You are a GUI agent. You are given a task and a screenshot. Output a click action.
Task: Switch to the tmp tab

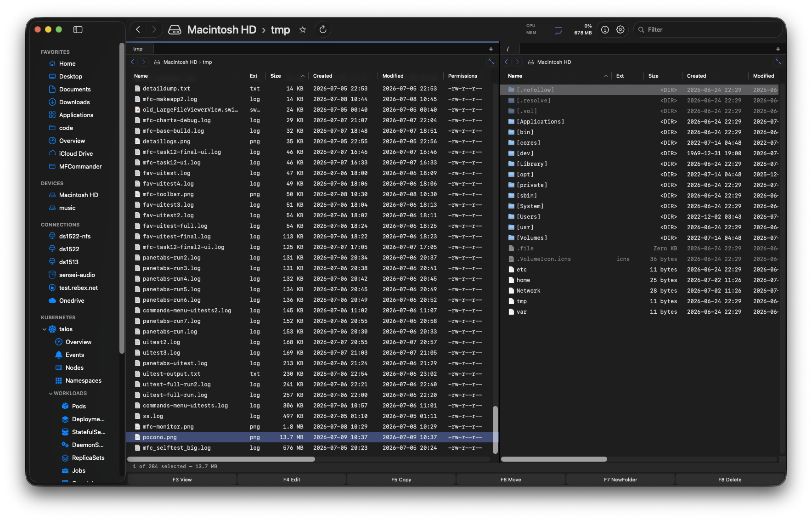coord(139,49)
